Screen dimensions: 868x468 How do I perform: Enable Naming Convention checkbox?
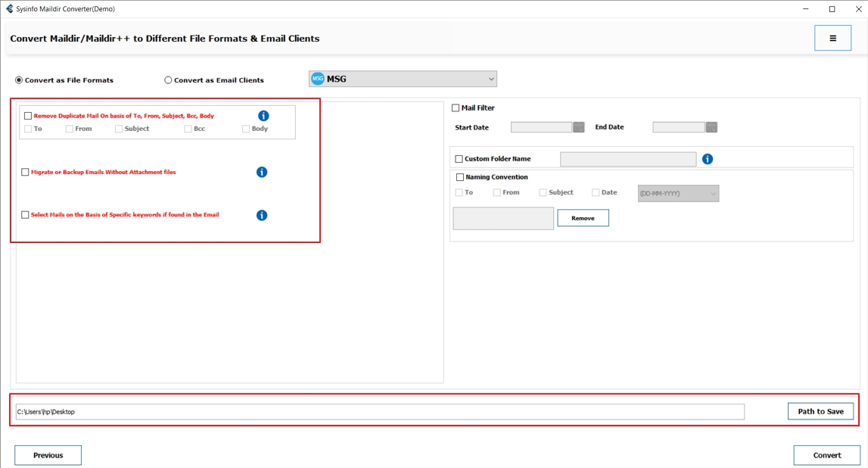459,177
